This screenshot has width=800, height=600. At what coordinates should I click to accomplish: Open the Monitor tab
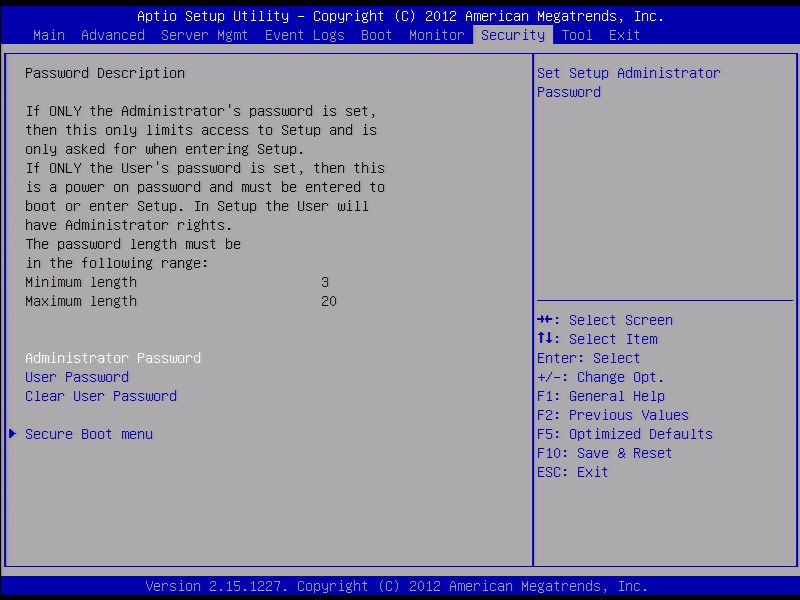click(x=437, y=35)
